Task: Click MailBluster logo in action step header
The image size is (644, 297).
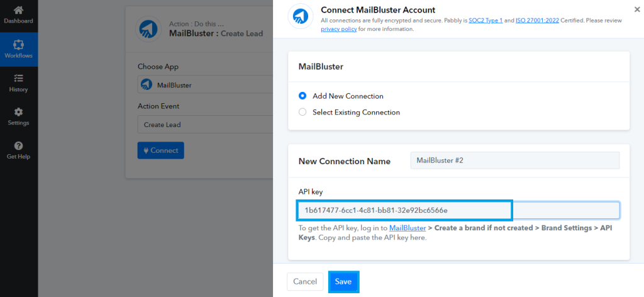Action: (148, 29)
